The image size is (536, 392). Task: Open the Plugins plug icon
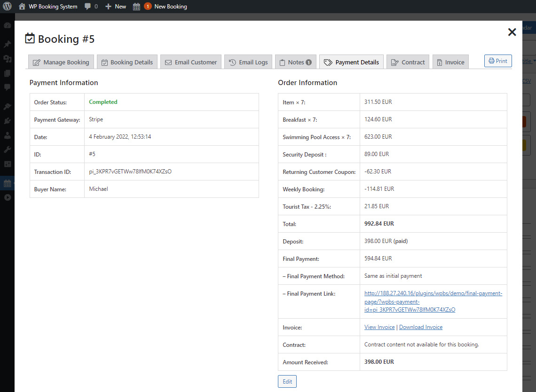pyautogui.click(x=8, y=121)
